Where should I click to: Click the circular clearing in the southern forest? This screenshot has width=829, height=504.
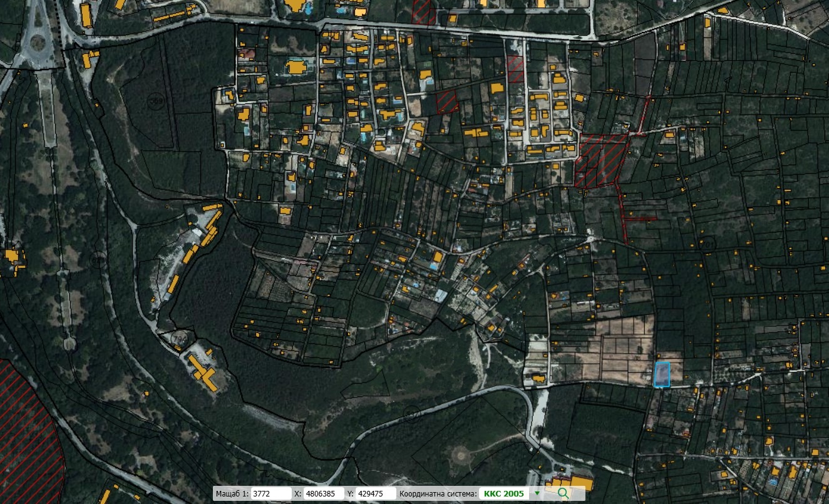[x=462, y=455]
